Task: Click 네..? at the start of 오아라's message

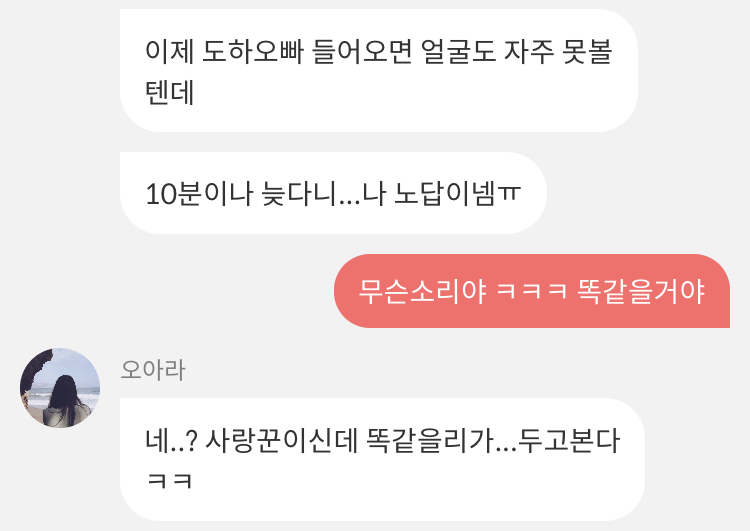Action: 171,441
